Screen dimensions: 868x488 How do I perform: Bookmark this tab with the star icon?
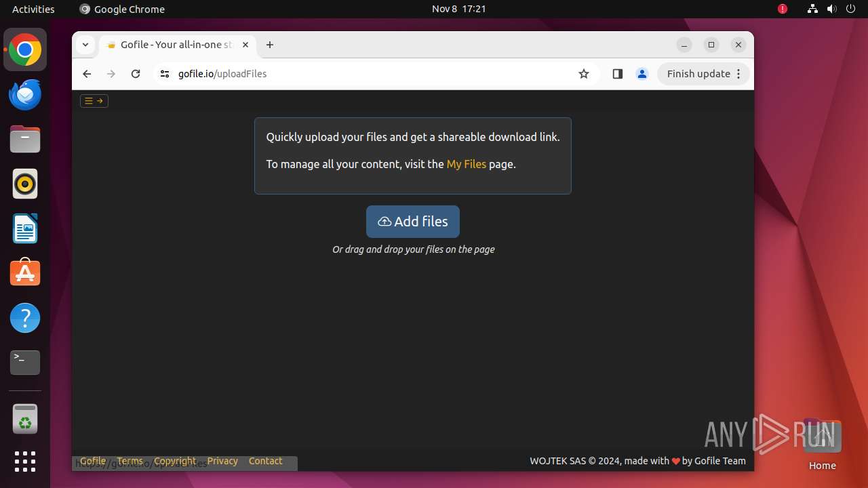click(x=584, y=74)
